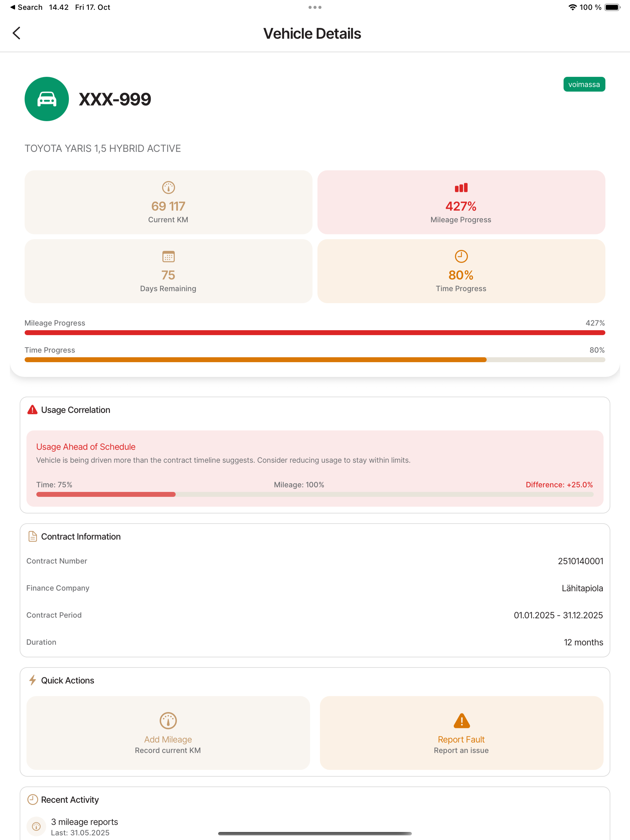Tap the 80% label beside Time Progress bar
The height and width of the screenshot is (840, 630).
tap(597, 350)
